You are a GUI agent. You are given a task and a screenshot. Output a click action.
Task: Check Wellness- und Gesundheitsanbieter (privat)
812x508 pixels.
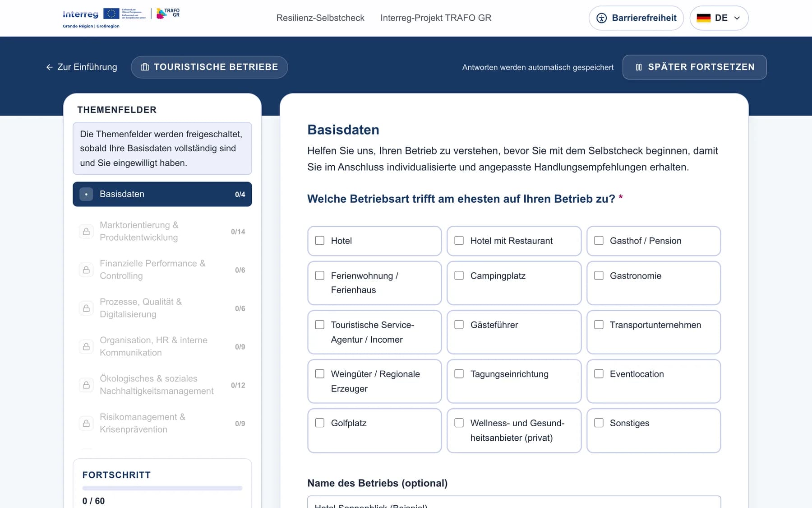point(459,423)
